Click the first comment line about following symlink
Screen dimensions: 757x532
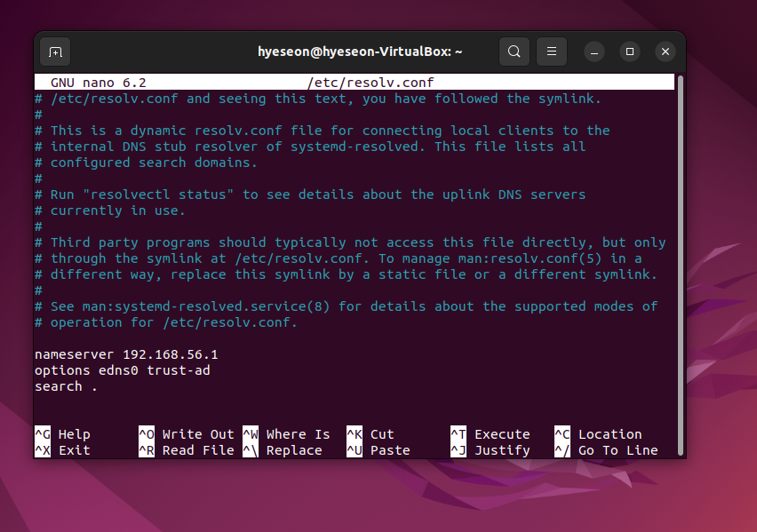pyautogui.click(x=319, y=99)
